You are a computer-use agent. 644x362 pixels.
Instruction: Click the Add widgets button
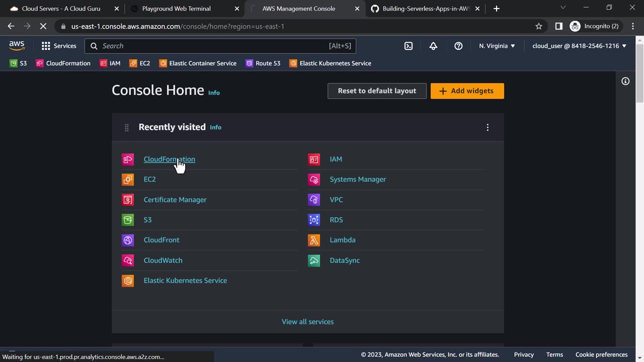click(467, 91)
